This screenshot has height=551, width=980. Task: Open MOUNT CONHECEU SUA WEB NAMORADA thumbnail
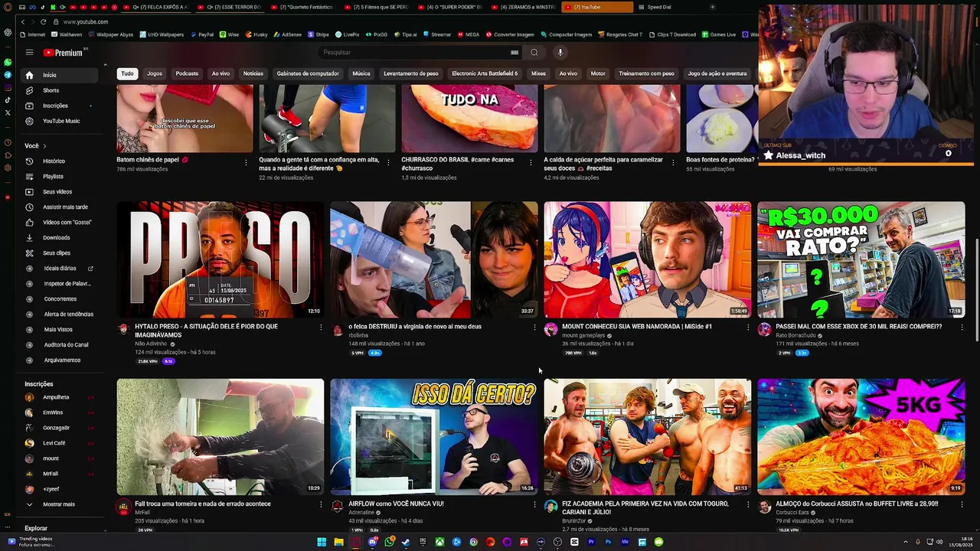coord(648,259)
